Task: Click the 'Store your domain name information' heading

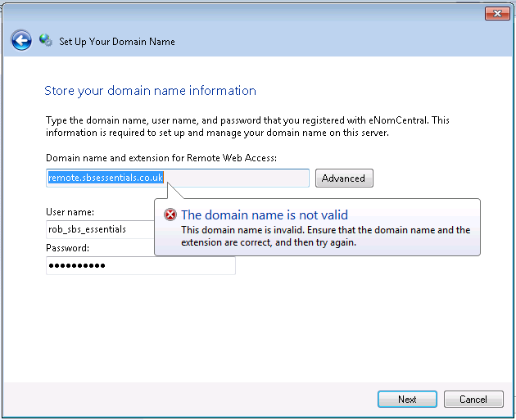Action: coord(150,91)
